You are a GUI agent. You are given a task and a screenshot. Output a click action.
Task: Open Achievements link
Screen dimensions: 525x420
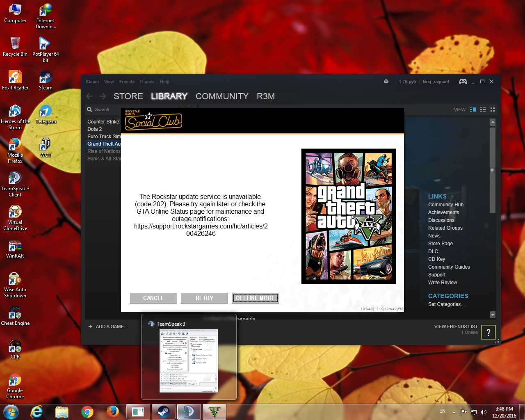[x=443, y=212]
